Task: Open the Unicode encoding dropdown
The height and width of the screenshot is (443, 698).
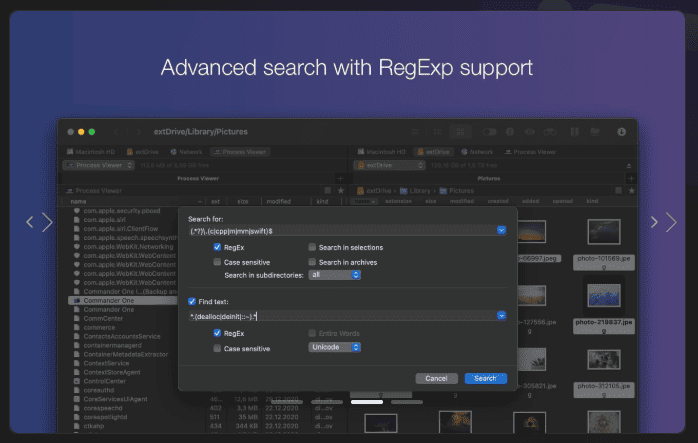Action: pos(334,347)
